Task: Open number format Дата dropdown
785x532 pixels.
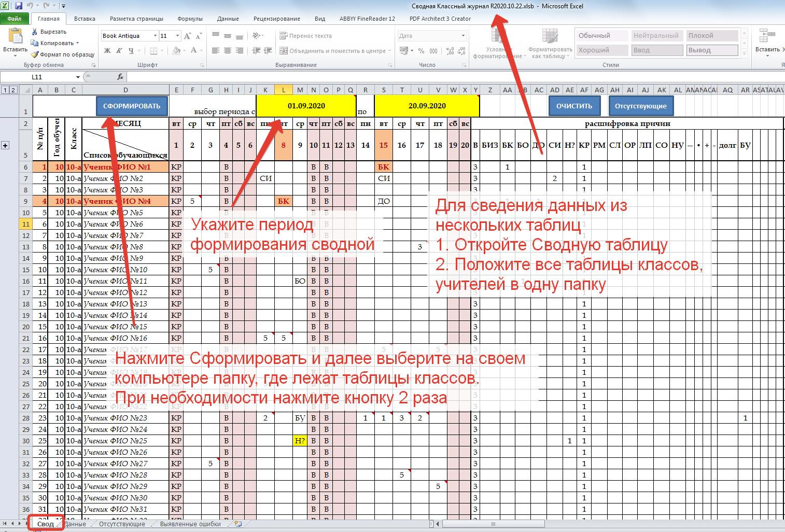Action: [463, 36]
